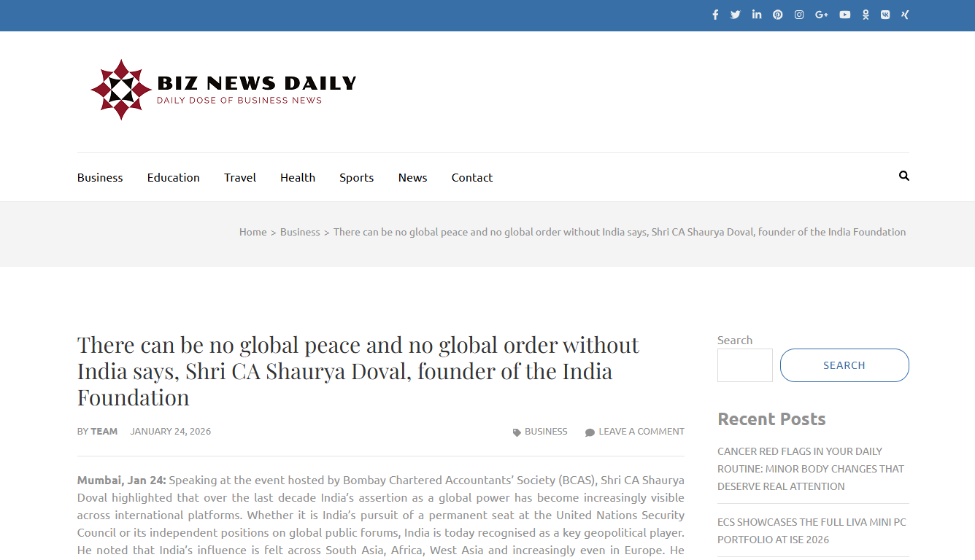Viewport: 975px width, 560px height.
Task: Open the Xing social icon
Action: click(905, 15)
